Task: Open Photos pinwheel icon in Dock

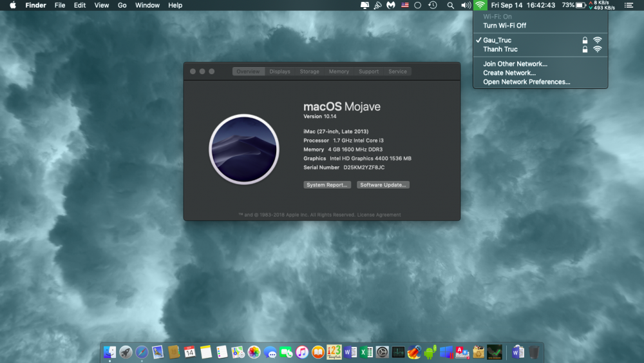Action: [x=254, y=352]
